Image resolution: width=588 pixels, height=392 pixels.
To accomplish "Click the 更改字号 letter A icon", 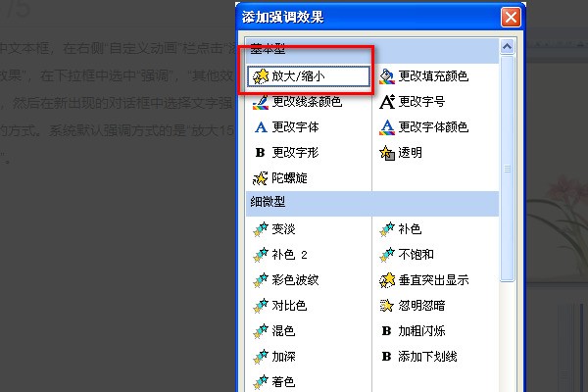I will pyautogui.click(x=387, y=102).
